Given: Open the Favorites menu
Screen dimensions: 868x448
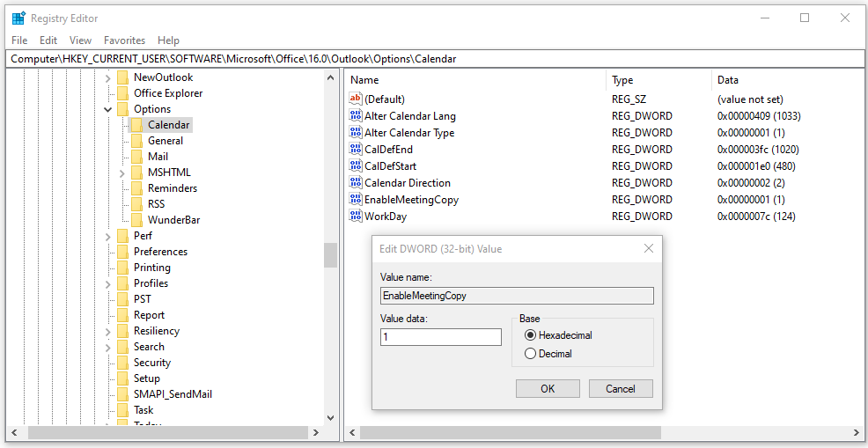Looking at the screenshot, I should pyautogui.click(x=124, y=40).
